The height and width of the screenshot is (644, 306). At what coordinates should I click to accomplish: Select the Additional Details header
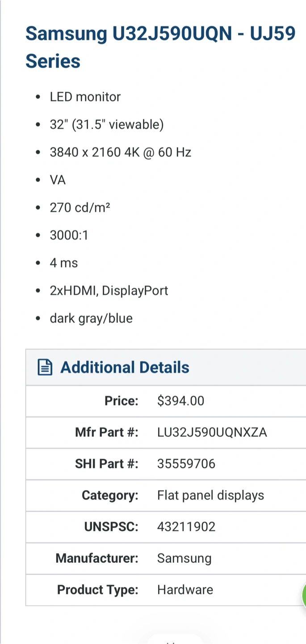[x=125, y=368]
